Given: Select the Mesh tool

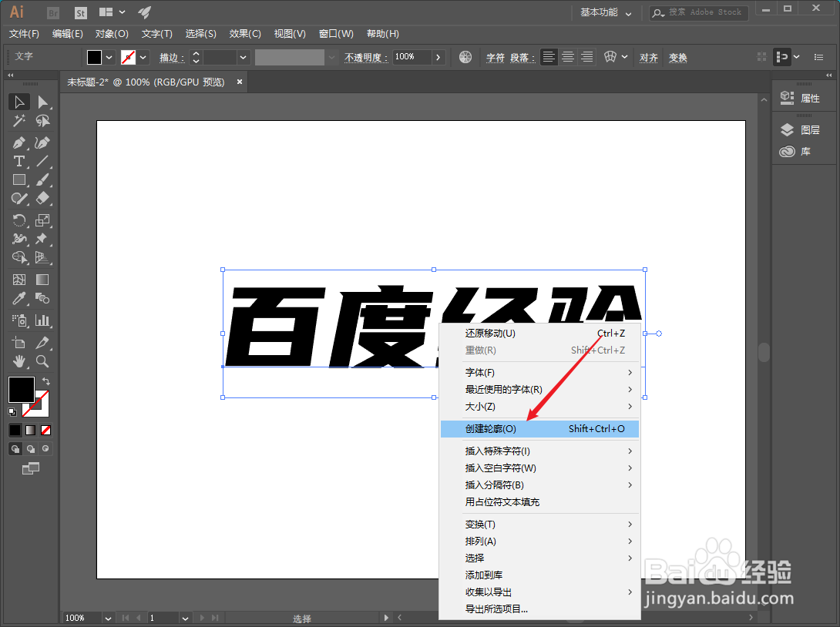Looking at the screenshot, I should pos(19,280).
